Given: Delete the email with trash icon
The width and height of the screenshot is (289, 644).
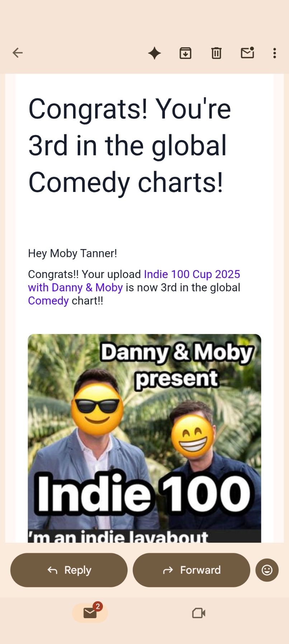Looking at the screenshot, I should 216,53.
